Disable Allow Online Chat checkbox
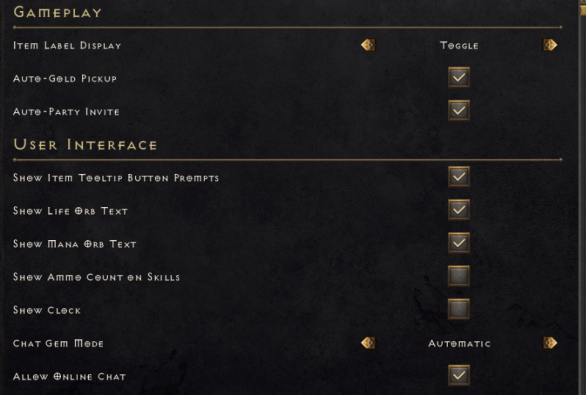The image size is (586, 395). [x=459, y=375]
